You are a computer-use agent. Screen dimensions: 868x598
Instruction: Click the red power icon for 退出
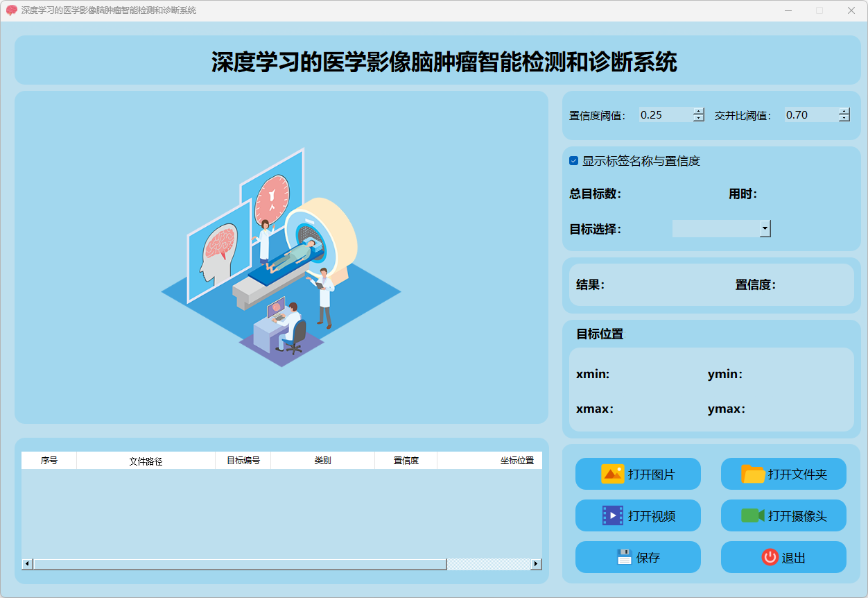click(770, 557)
